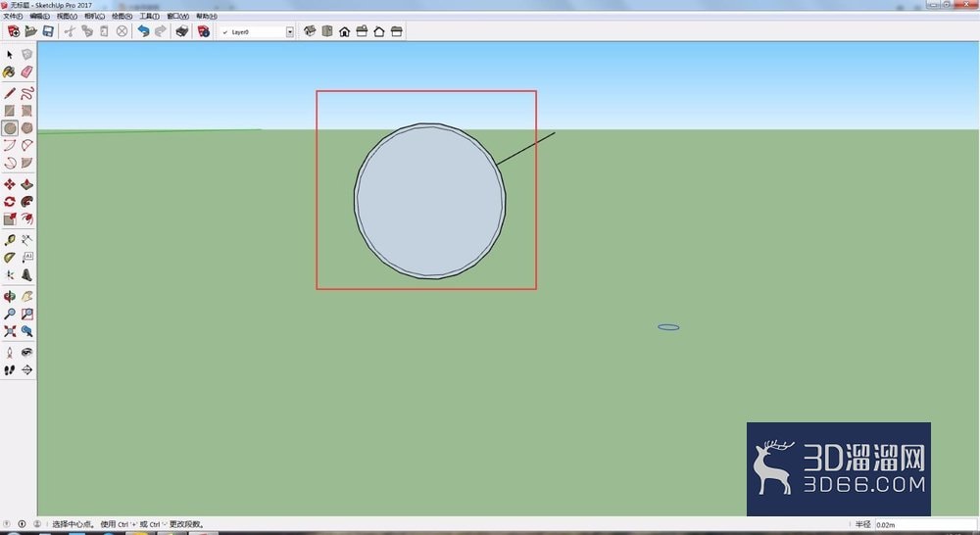Choose the Look Around eye tool
The height and width of the screenshot is (535, 980).
26,353
